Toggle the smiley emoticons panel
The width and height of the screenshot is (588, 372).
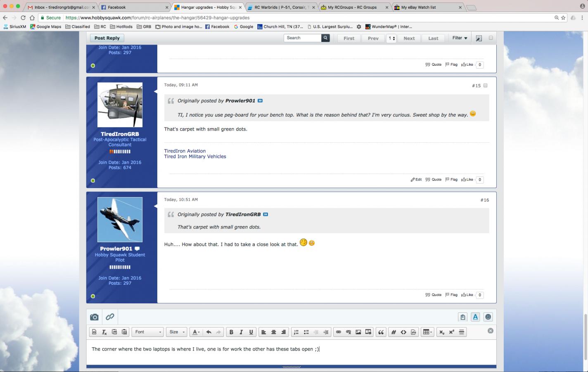coord(488,317)
